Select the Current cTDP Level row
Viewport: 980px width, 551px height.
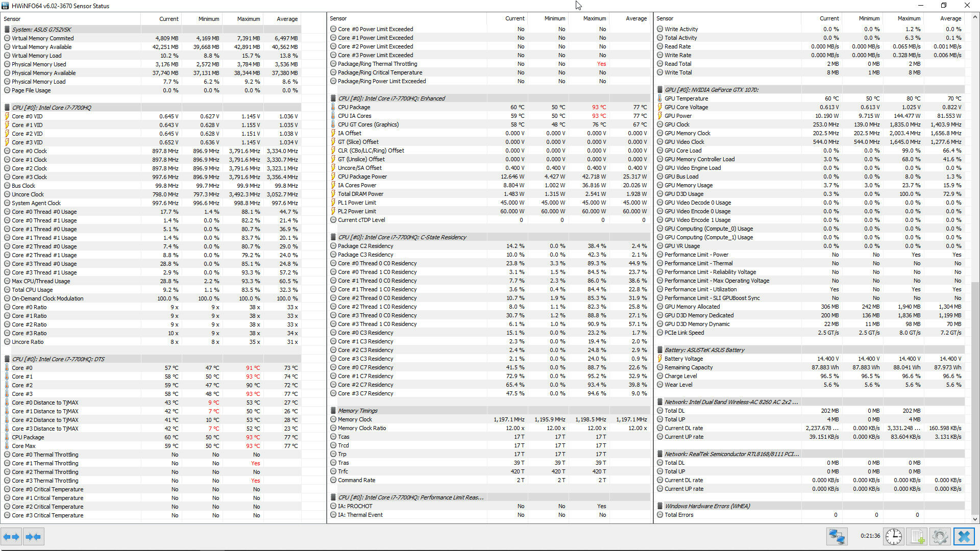(489, 220)
